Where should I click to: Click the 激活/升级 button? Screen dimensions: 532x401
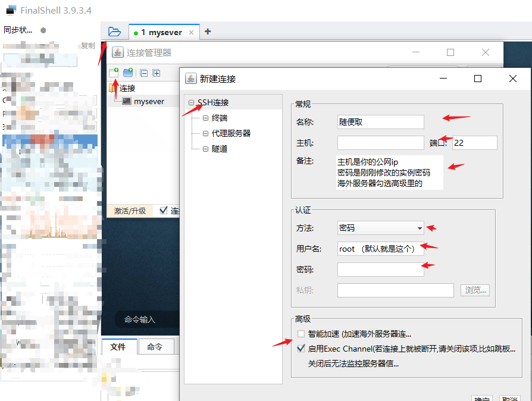(130, 211)
